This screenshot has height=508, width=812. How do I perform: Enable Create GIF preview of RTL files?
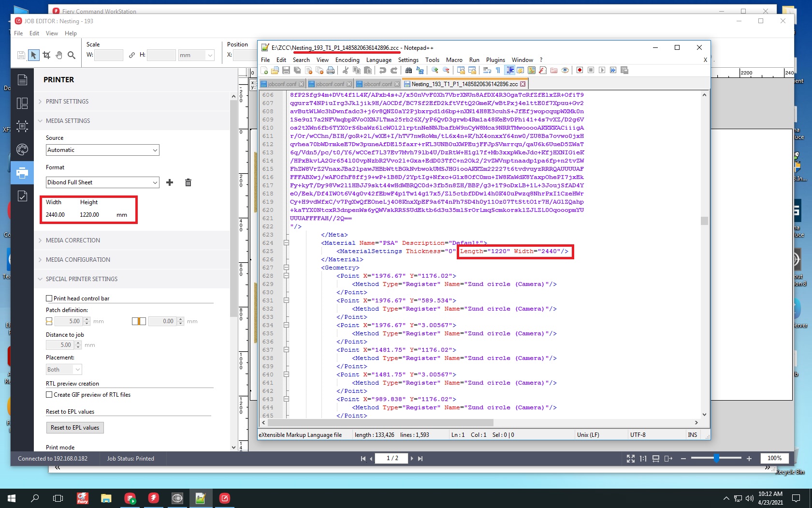[49, 395]
